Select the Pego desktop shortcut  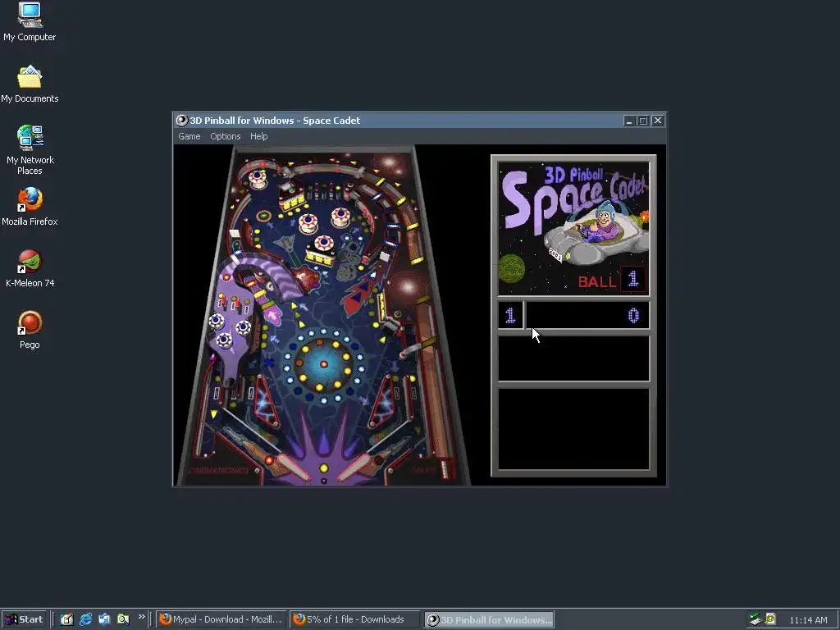pyautogui.click(x=30, y=331)
